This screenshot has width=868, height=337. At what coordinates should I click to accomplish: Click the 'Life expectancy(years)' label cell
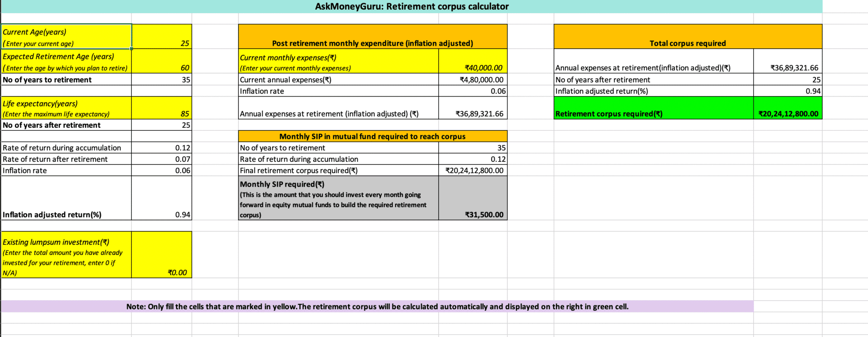(x=67, y=108)
